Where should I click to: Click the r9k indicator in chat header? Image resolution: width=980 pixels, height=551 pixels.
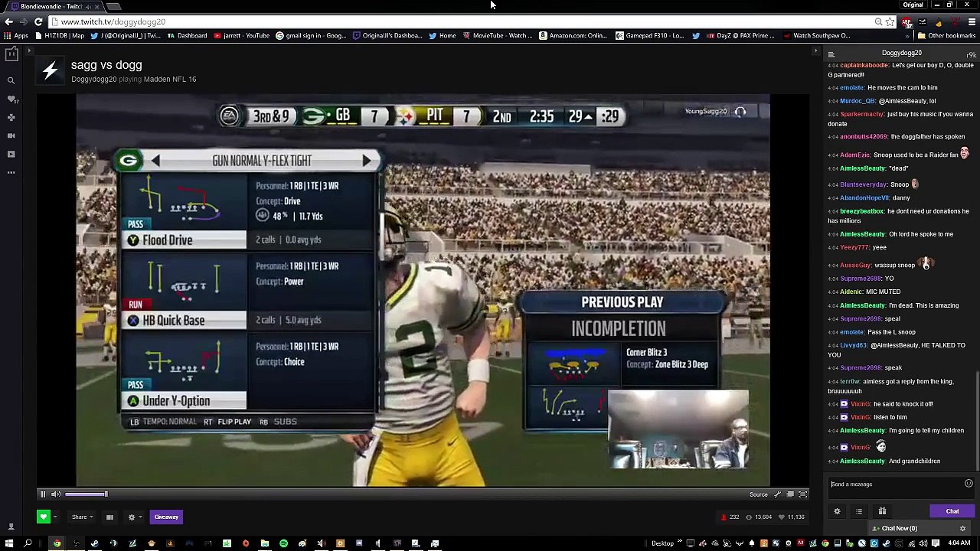(x=972, y=54)
